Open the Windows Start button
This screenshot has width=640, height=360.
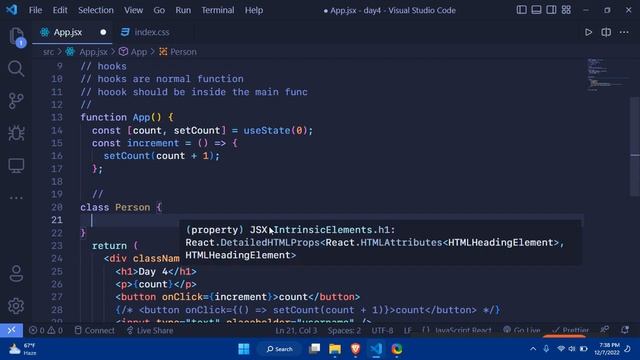[x=244, y=349]
